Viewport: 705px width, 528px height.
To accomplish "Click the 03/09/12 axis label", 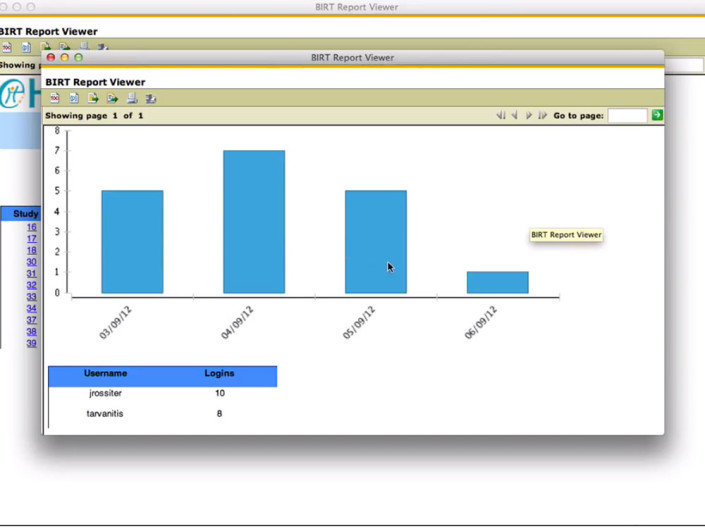I will [x=115, y=322].
